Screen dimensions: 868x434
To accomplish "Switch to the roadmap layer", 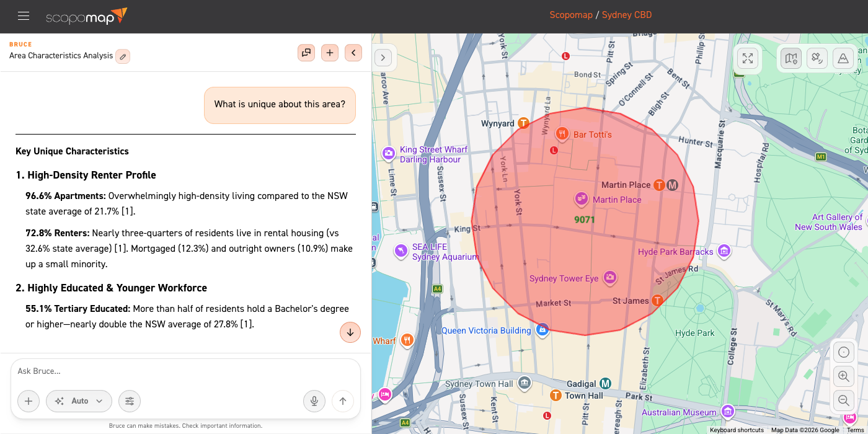I will (791, 58).
